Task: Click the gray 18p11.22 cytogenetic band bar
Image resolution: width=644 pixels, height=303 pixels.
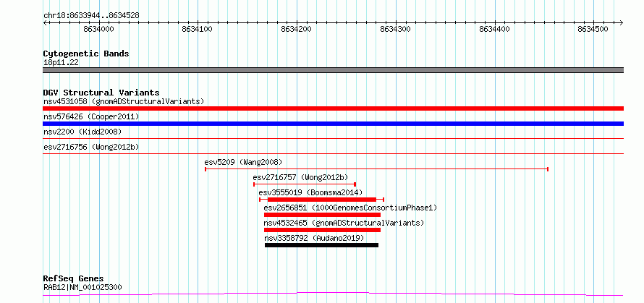Action: click(333, 70)
